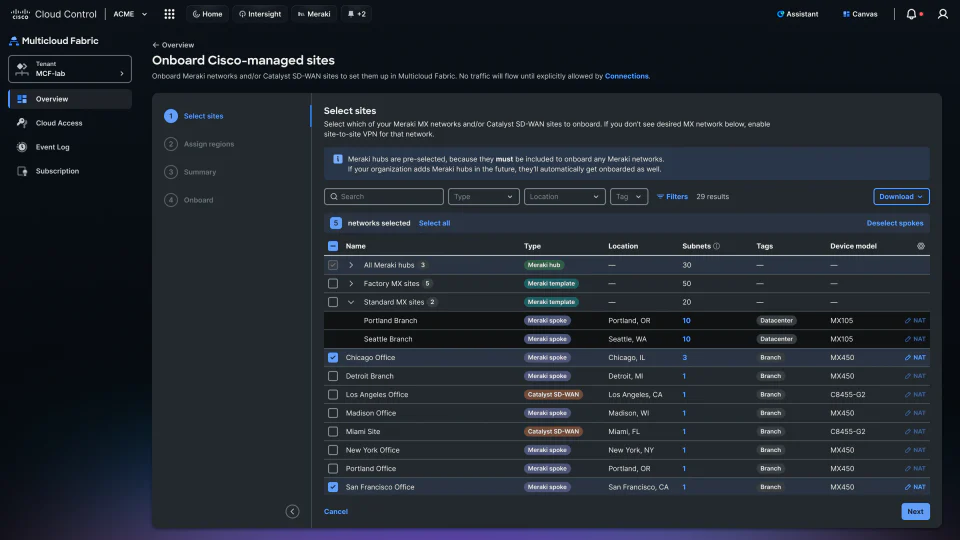
Task: Click step 3 Summary
Action: pos(190,172)
